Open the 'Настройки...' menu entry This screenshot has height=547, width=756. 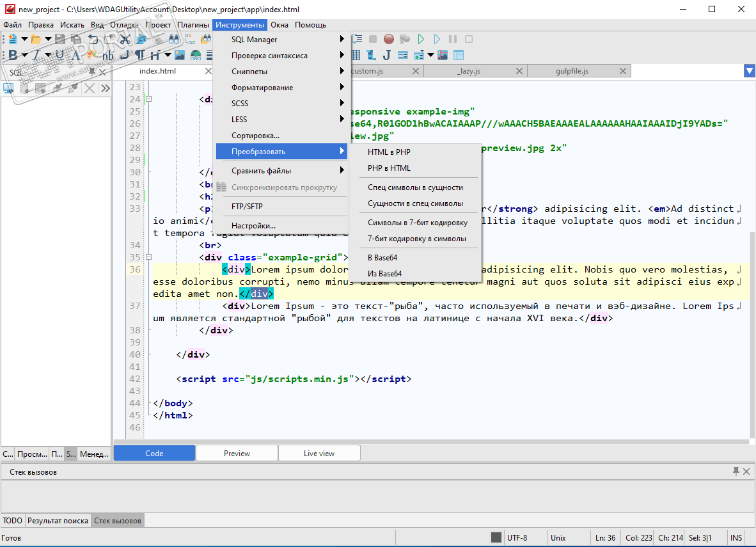click(253, 226)
